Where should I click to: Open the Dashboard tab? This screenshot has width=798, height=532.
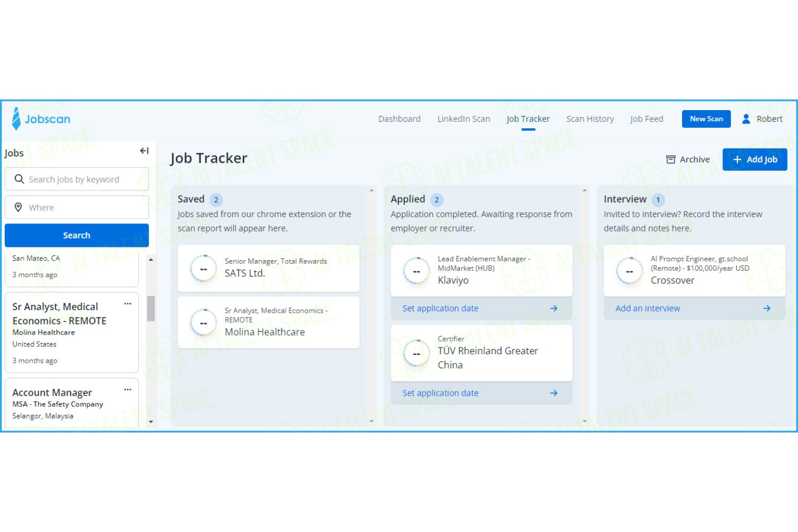[x=400, y=119]
